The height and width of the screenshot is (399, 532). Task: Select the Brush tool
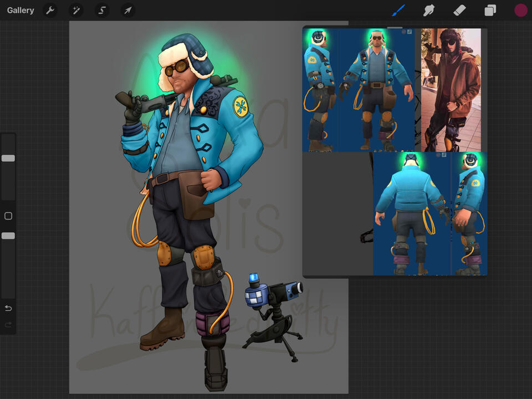398,10
